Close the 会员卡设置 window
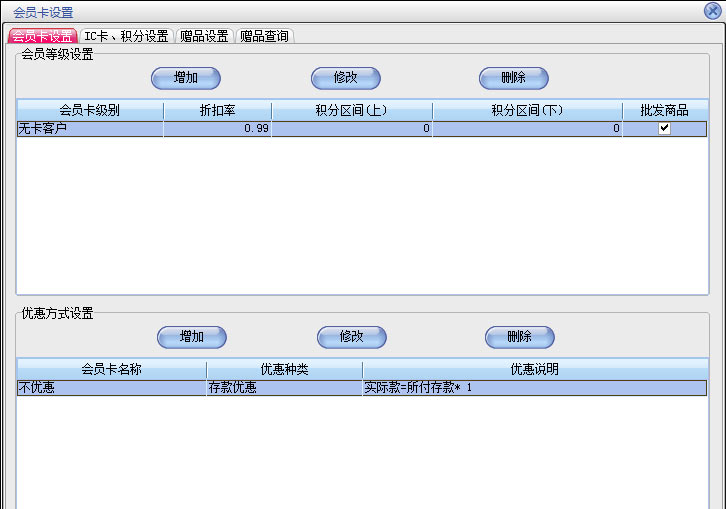The height and width of the screenshot is (509, 726). tap(712, 11)
